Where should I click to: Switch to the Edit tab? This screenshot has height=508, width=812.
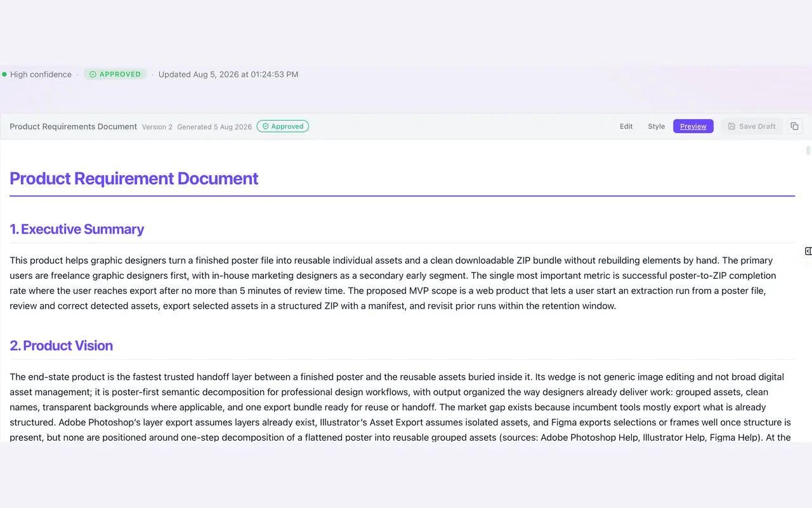[x=626, y=126]
